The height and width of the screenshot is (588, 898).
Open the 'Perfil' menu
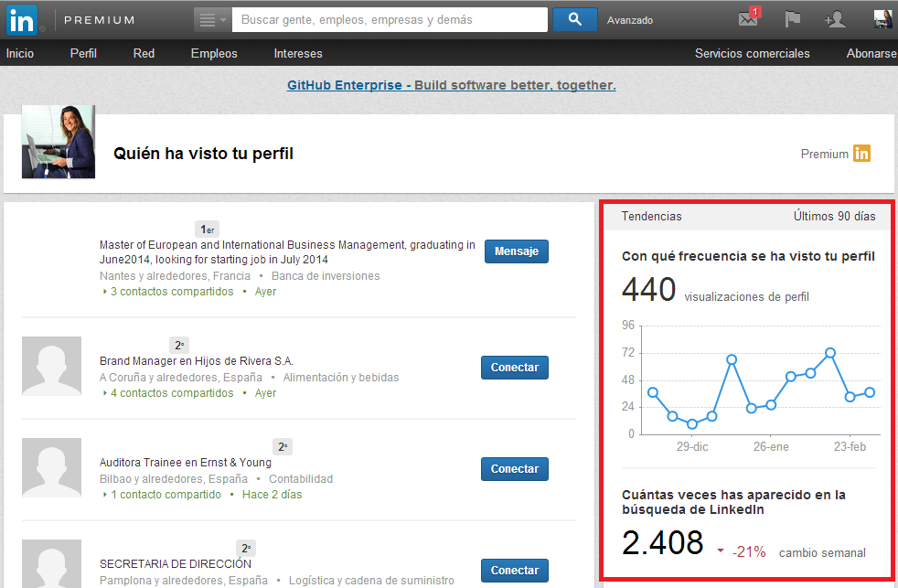83,53
